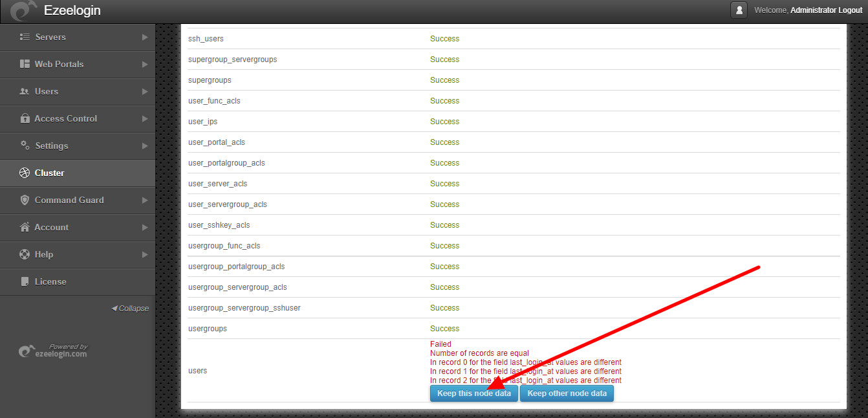
Task: Select the usergroup_servergroup_acls row label
Action: point(237,287)
